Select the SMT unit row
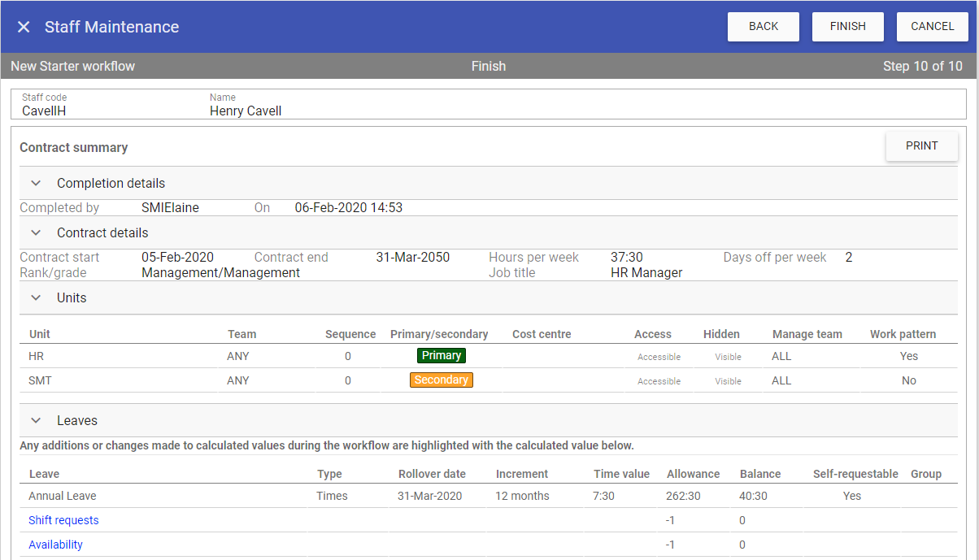Screen dimensions: 979x560 [x=40, y=380]
